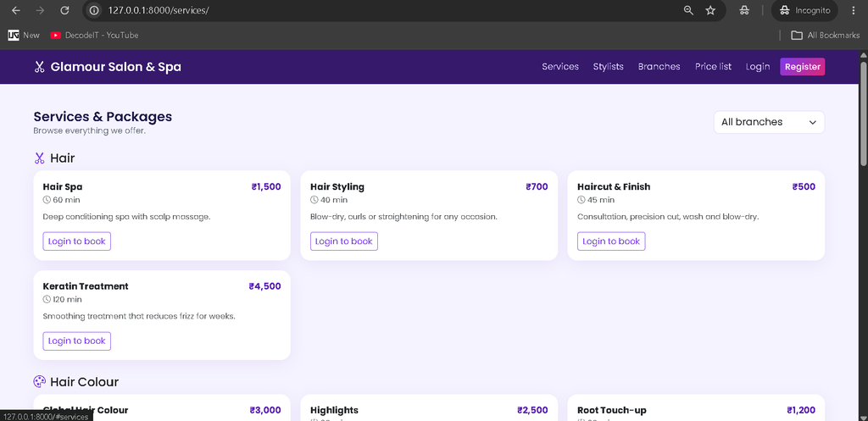
Task: Click the clock icon on Hair Styling card
Action: (314, 200)
